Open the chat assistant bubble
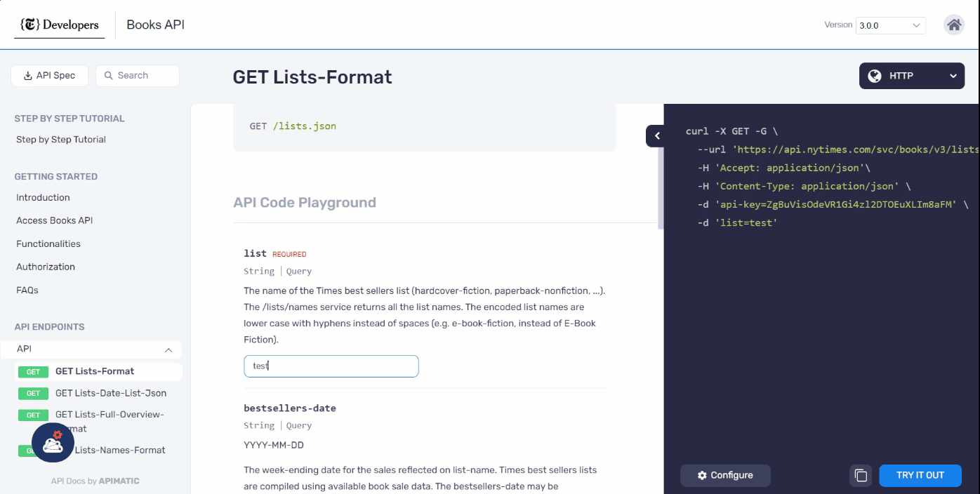The width and height of the screenshot is (980, 494). pyautogui.click(x=52, y=443)
